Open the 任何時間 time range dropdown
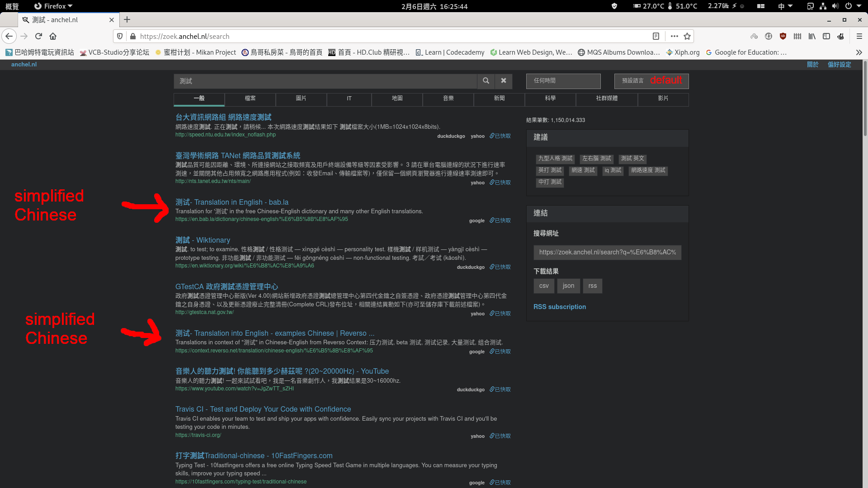 pyautogui.click(x=563, y=81)
